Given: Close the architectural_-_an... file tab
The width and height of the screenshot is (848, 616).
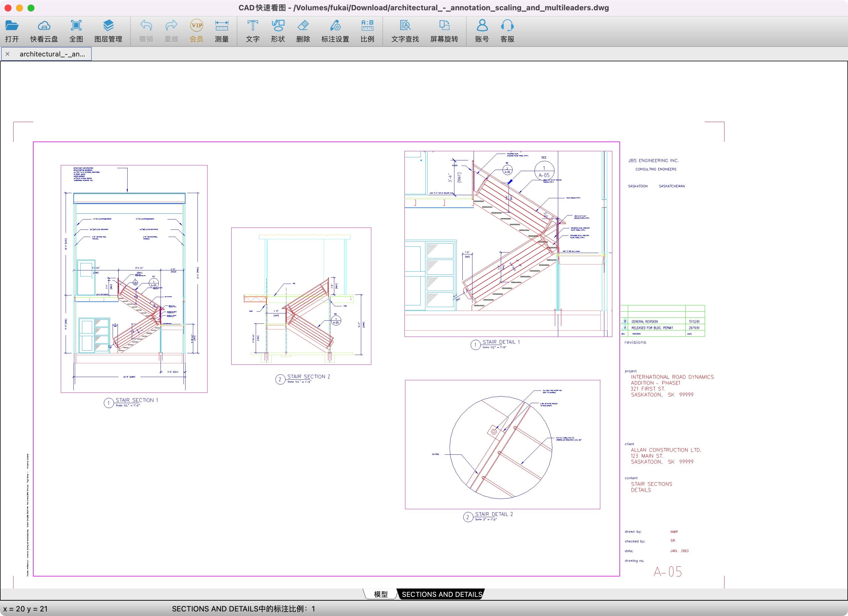Looking at the screenshot, I should (x=7, y=54).
